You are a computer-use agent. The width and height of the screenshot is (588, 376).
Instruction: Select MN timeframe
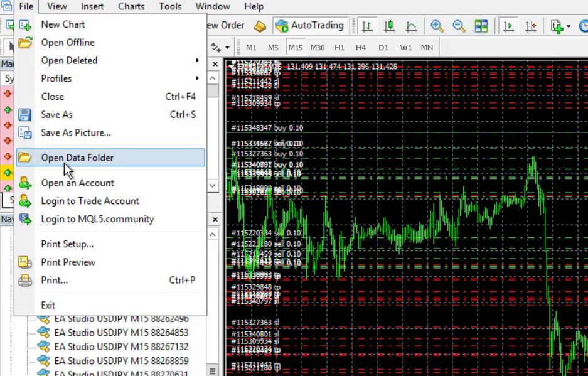click(427, 48)
